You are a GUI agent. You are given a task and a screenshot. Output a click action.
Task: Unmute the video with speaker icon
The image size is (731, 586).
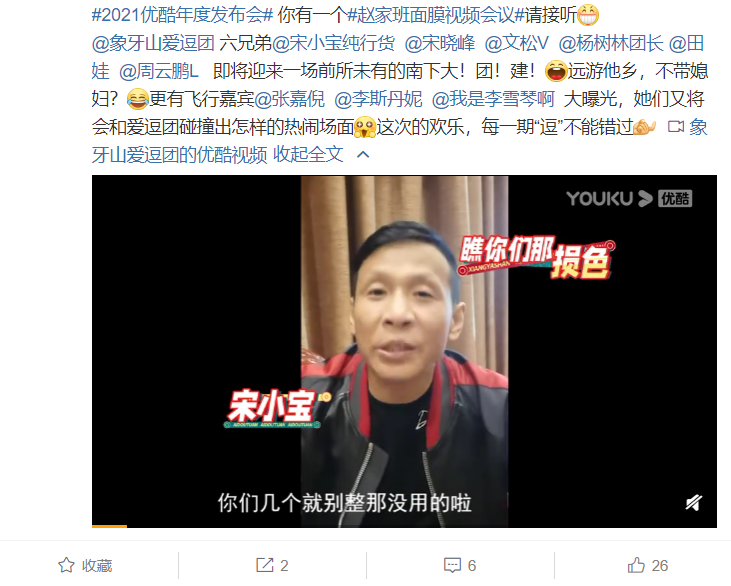coord(693,503)
